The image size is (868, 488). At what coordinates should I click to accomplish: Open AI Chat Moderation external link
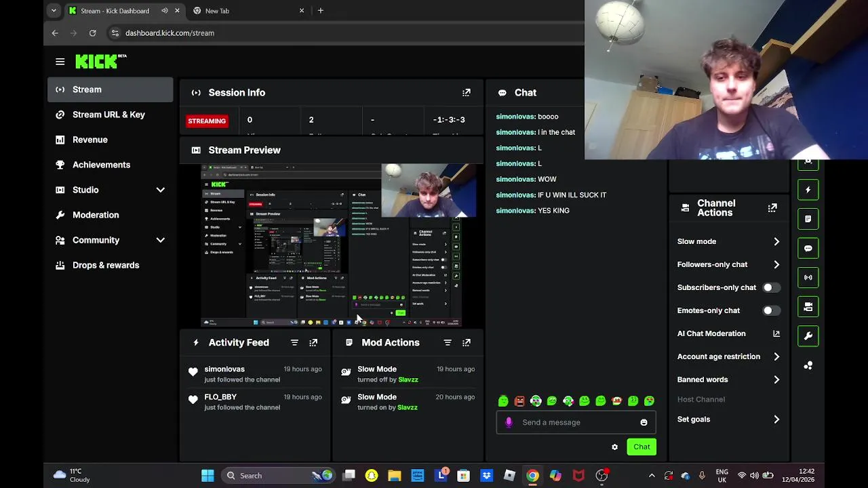(x=776, y=333)
